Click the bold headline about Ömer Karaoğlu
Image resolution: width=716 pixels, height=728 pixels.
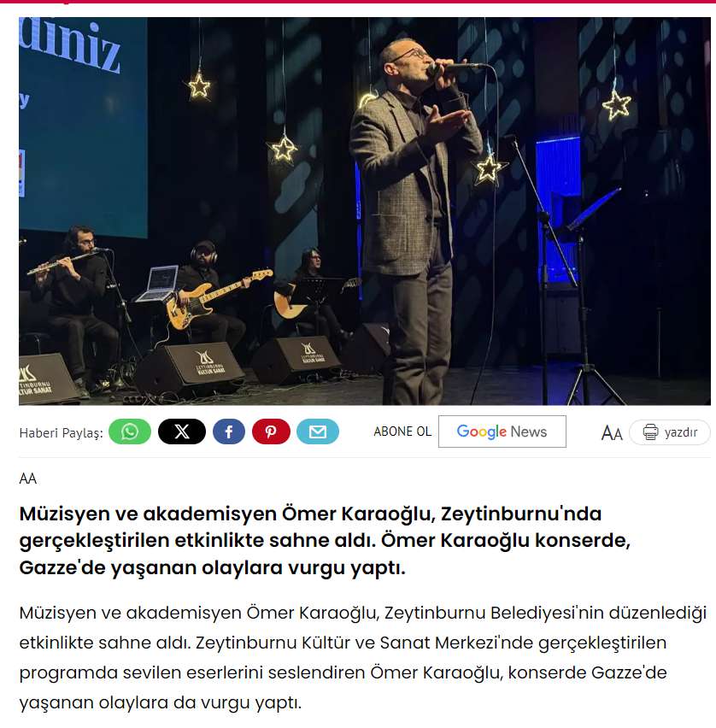point(325,540)
